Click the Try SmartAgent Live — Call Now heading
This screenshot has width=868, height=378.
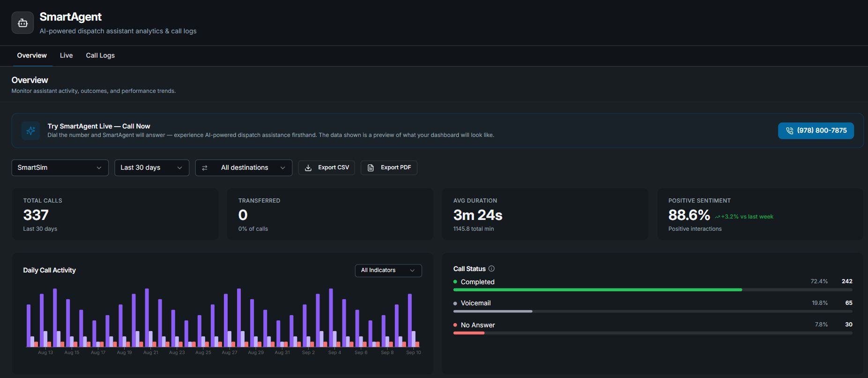coord(99,126)
